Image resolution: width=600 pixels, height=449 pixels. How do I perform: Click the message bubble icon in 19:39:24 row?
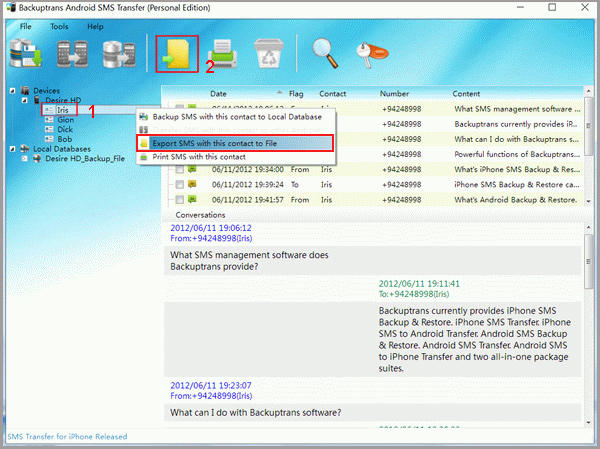(192, 184)
